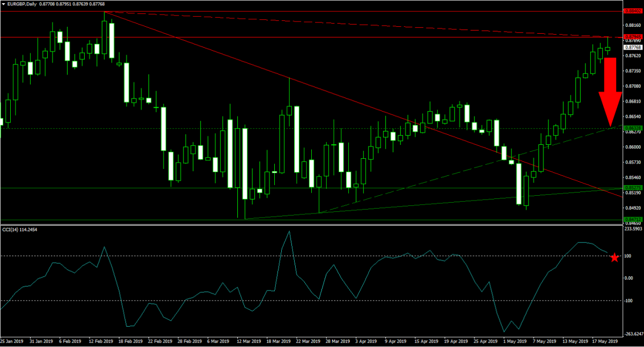Select the green 0.85275 support price label
Screen dimensions: 644x347
point(632,188)
